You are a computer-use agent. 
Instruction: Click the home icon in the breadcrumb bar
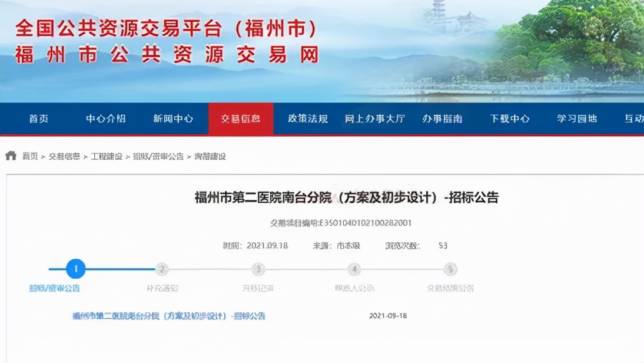click(11, 156)
